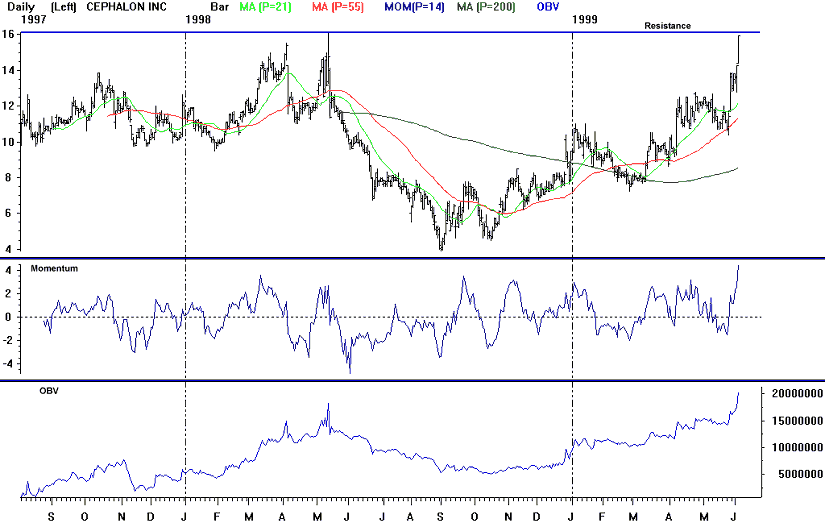Click the OBV legend label in header

pyautogui.click(x=548, y=7)
